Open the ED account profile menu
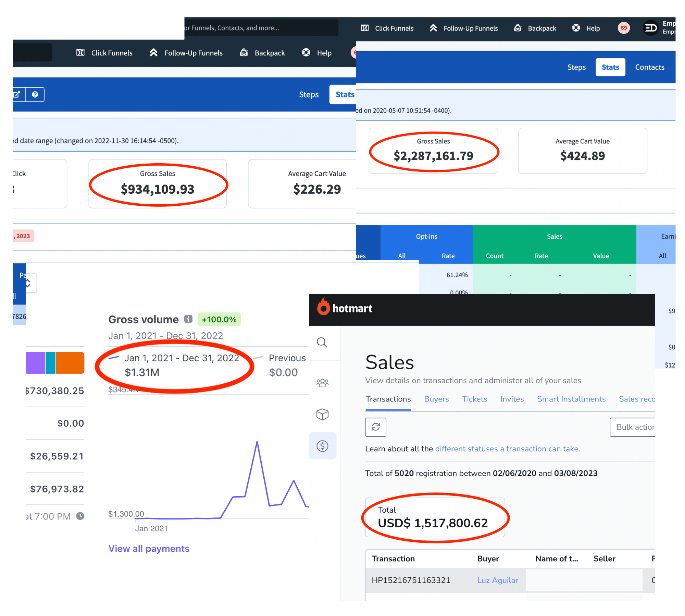This screenshot has height=616, width=685. point(651,28)
